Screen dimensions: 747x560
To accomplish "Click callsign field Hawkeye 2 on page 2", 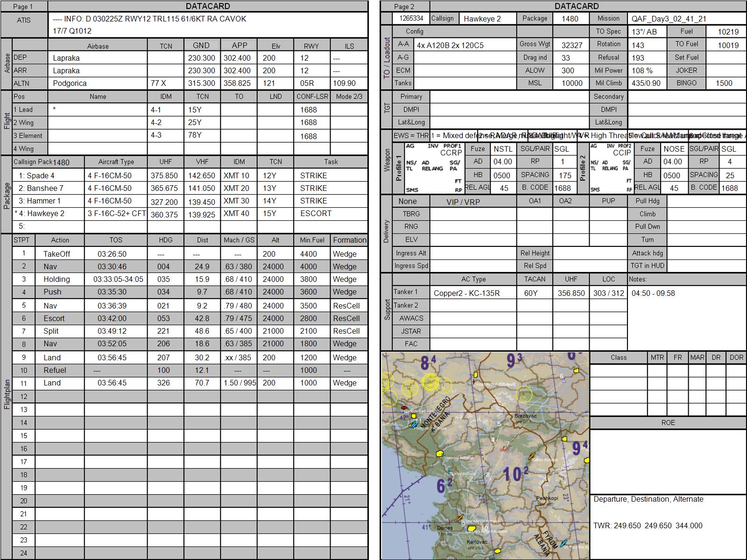I will (488, 19).
